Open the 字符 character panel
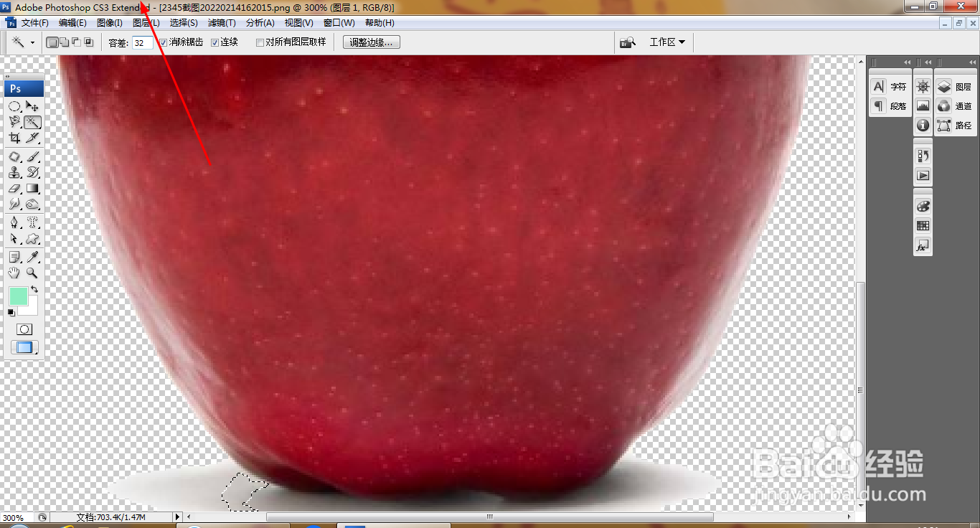Screen dimensions: 980x528 (x=890, y=87)
